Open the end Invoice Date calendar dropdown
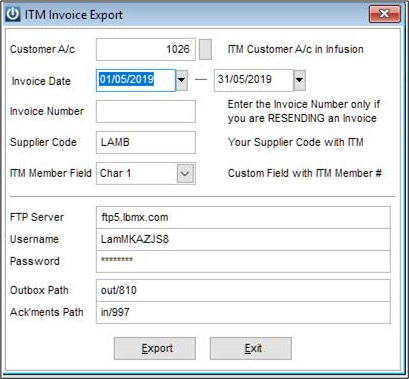 [300, 80]
